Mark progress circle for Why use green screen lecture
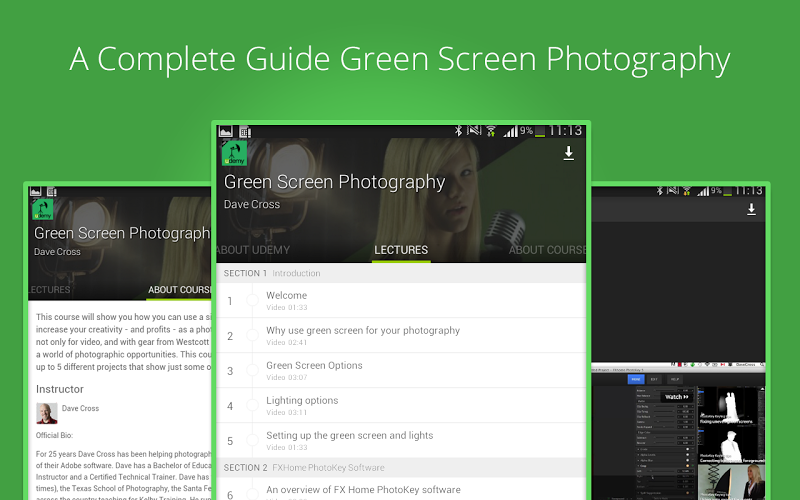The width and height of the screenshot is (800, 500). (x=253, y=335)
